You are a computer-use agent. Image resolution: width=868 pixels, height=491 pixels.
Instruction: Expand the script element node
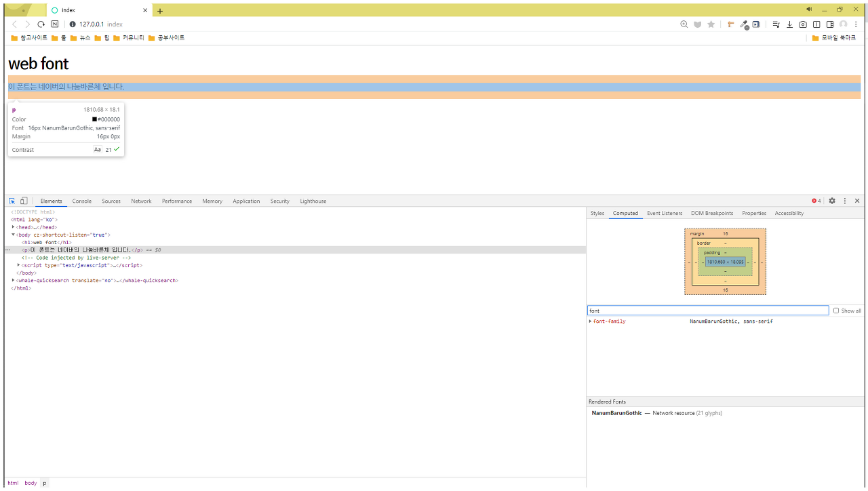coord(18,265)
